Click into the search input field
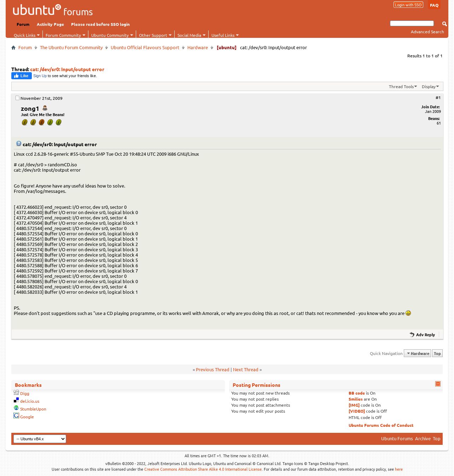 (x=412, y=23)
